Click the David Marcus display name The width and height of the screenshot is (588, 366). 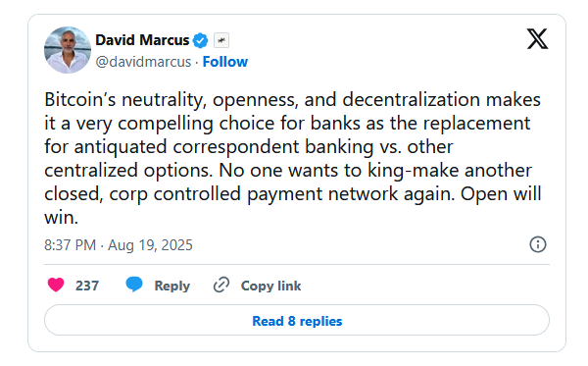click(142, 40)
